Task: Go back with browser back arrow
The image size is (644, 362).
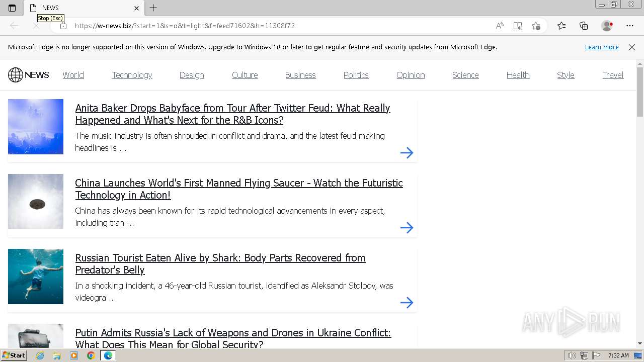Action: point(14,26)
